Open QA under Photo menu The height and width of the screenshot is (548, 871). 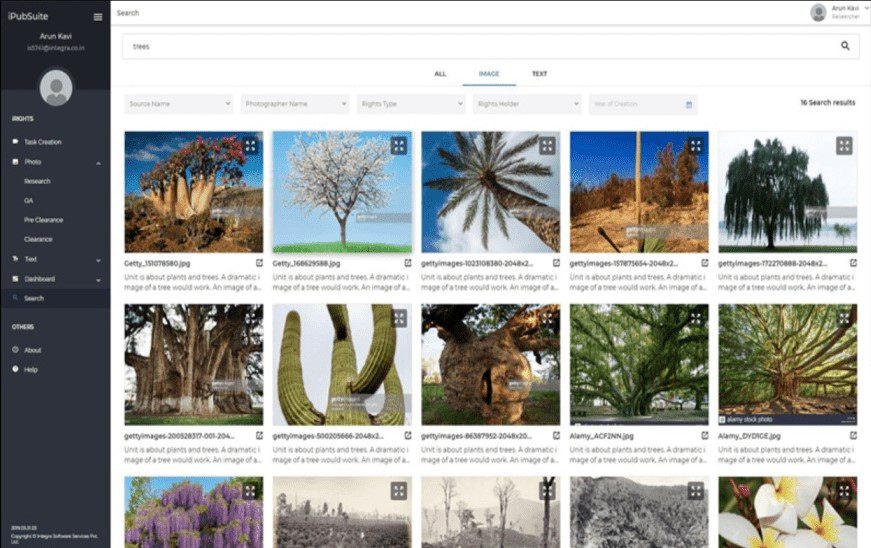click(x=28, y=200)
